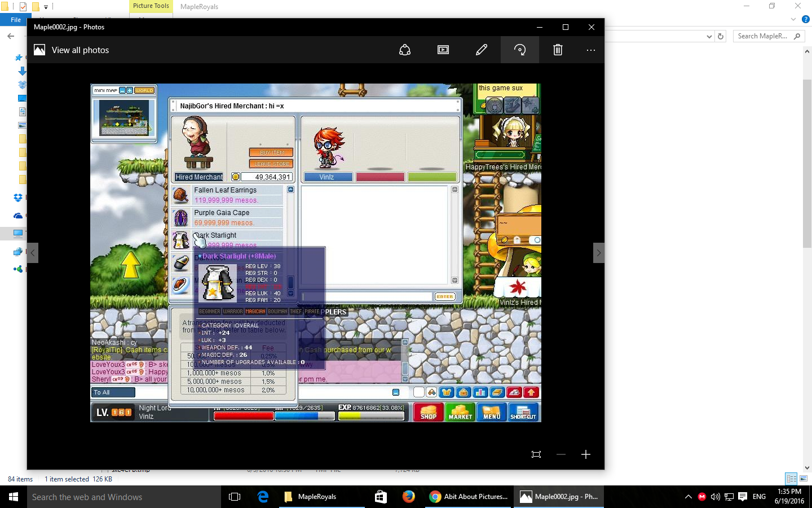This screenshot has height=508, width=812.
Task: Switch Explorer to large icons view
Action: (804, 479)
